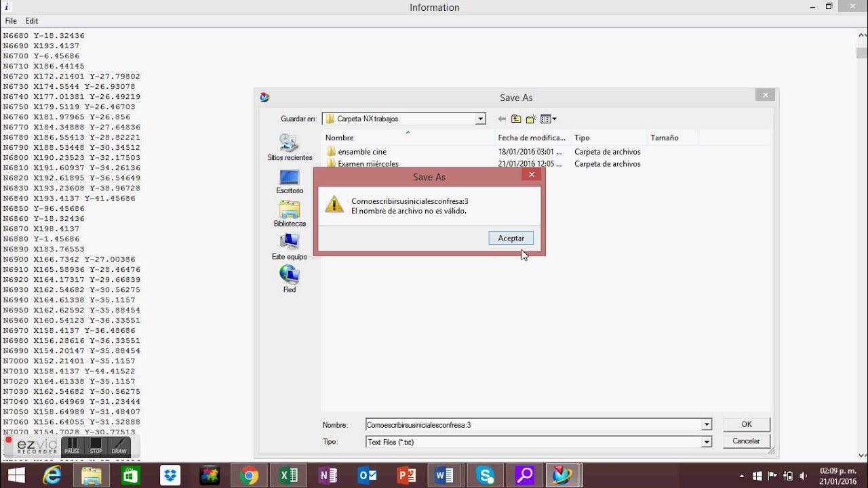
Task: Open the purple magnifier app on the taskbar
Action: tap(524, 476)
